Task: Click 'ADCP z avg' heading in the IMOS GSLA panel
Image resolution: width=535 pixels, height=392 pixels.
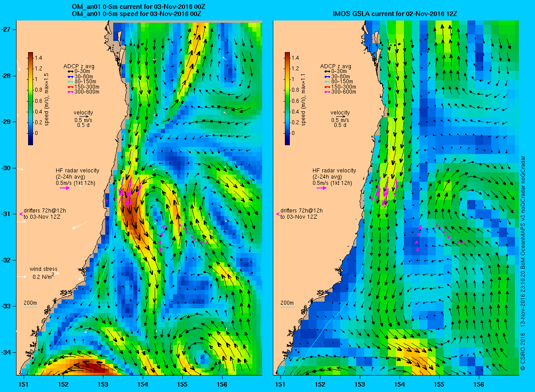Action: (336, 66)
